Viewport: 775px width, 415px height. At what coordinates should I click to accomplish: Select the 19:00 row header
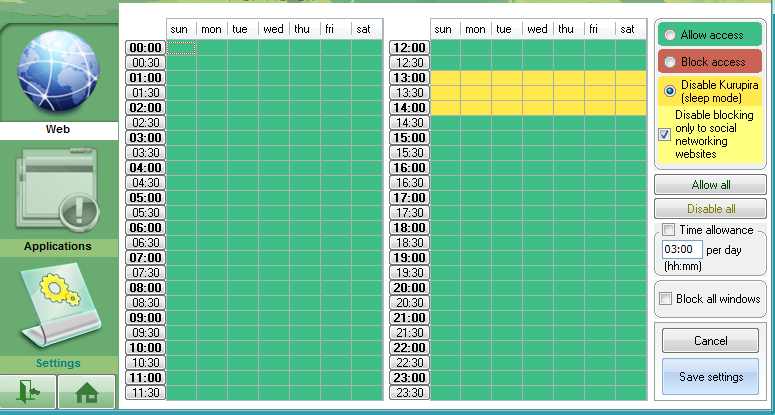[x=410, y=258]
